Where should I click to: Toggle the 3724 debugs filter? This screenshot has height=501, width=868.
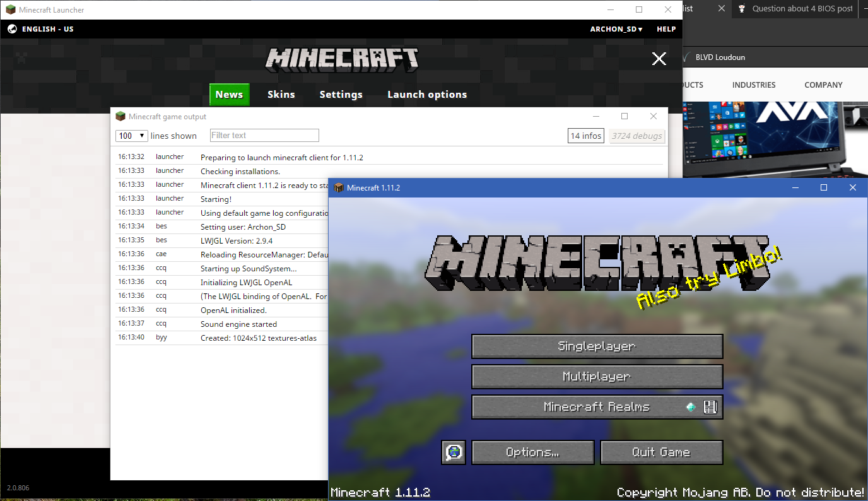[x=637, y=136]
